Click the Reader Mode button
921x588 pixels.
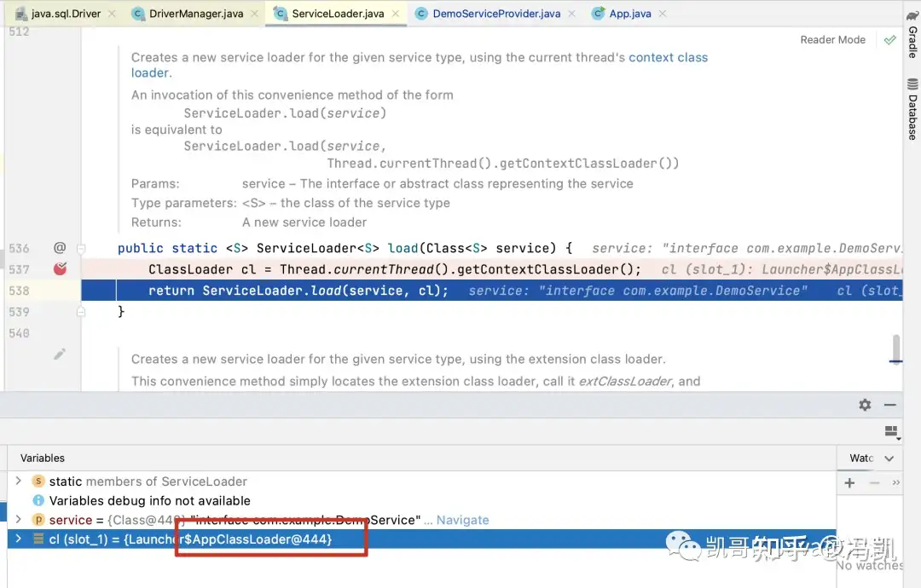pyautogui.click(x=832, y=40)
